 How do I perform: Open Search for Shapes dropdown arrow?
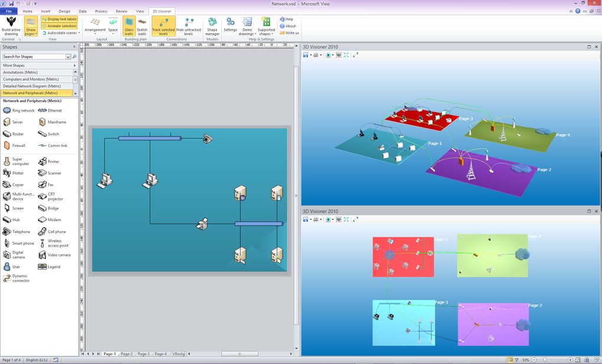click(x=68, y=57)
